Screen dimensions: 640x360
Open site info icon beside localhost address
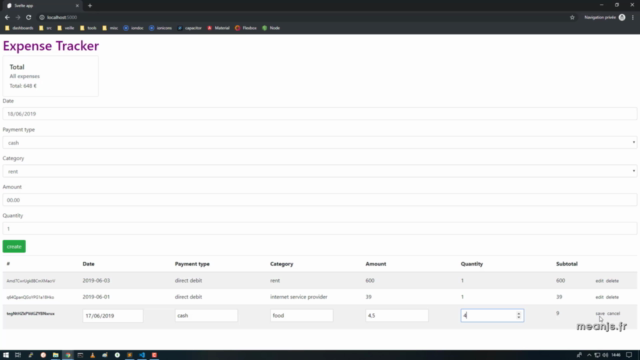pos(42,18)
